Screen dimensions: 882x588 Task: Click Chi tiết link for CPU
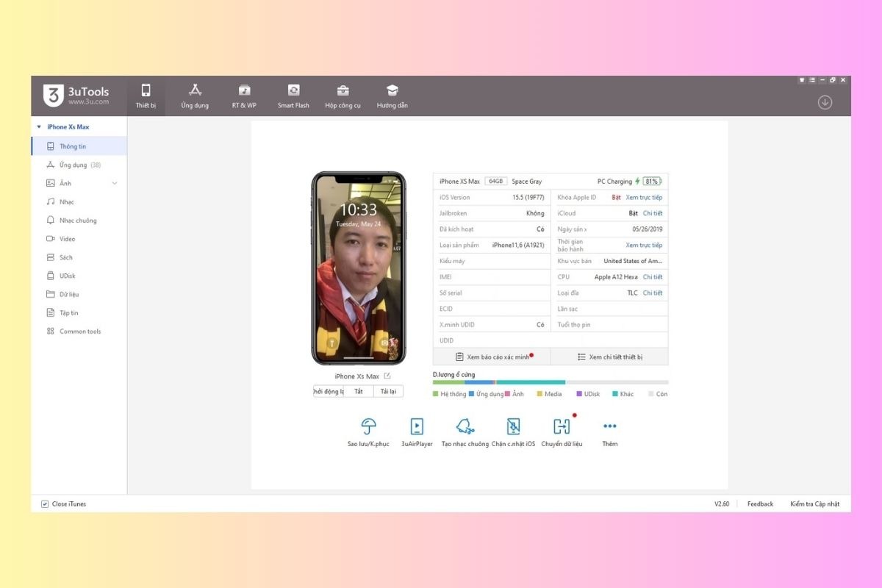[x=653, y=277]
